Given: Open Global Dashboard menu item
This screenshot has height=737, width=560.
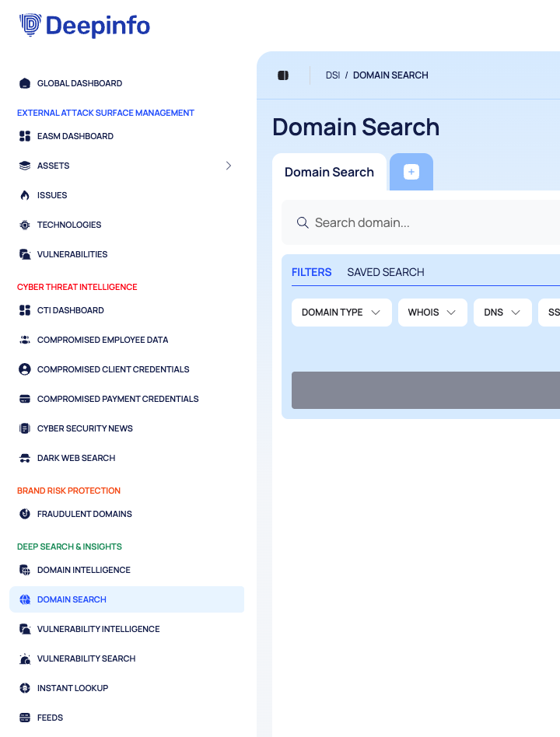Looking at the screenshot, I should click(80, 83).
